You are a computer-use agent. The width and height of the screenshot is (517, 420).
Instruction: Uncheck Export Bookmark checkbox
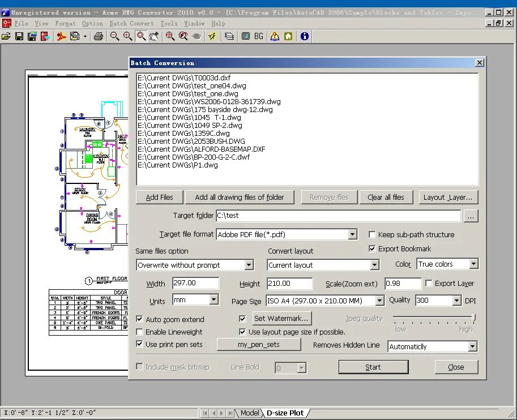click(372, 248)
